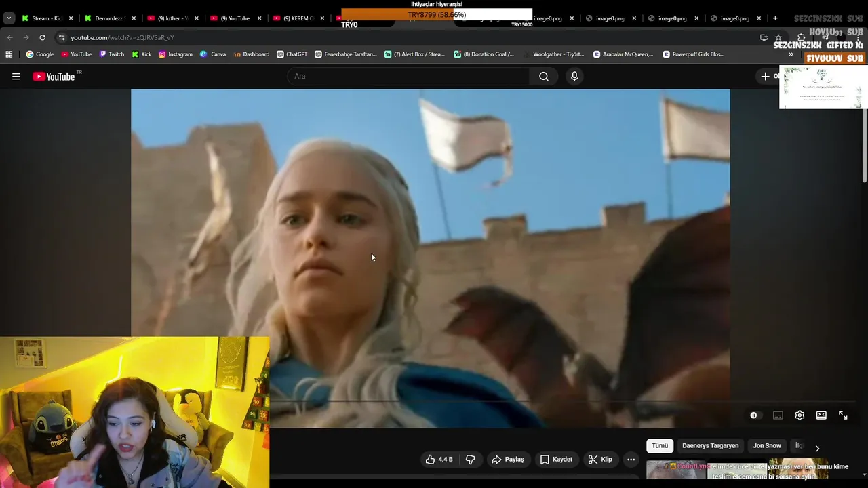Open the Canva bookmark
Screen dimensions: 868x488
tap(213, 54)
